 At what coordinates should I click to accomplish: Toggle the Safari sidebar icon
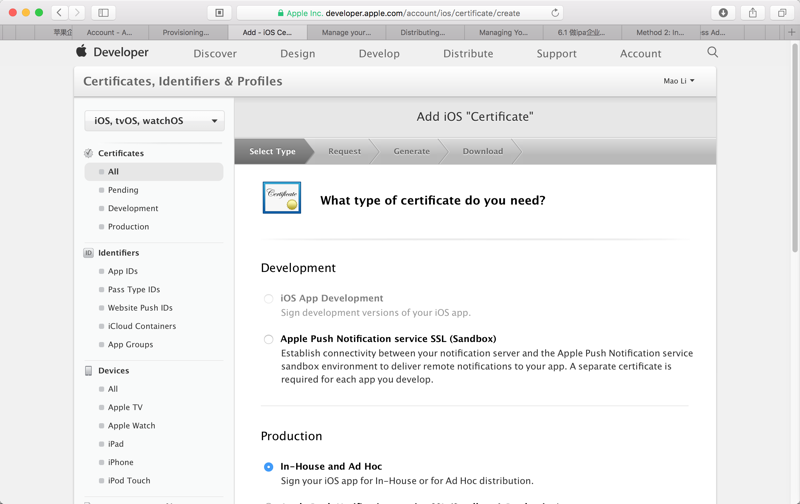[103, 13]
